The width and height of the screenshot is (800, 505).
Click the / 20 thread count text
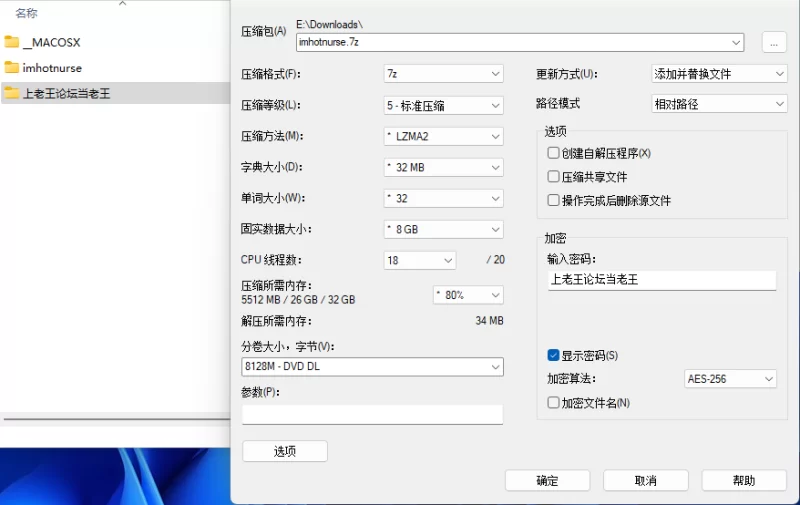click(495, 260)
